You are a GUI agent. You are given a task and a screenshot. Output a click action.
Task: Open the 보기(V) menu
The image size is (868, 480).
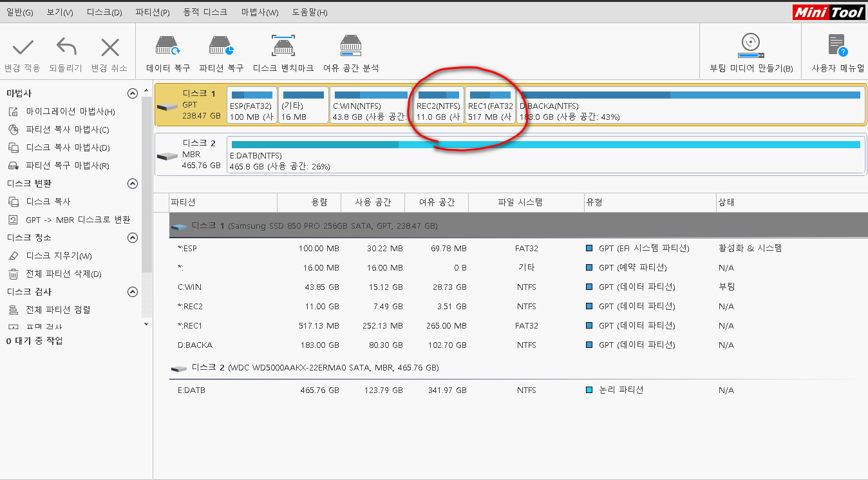[60, 12]
